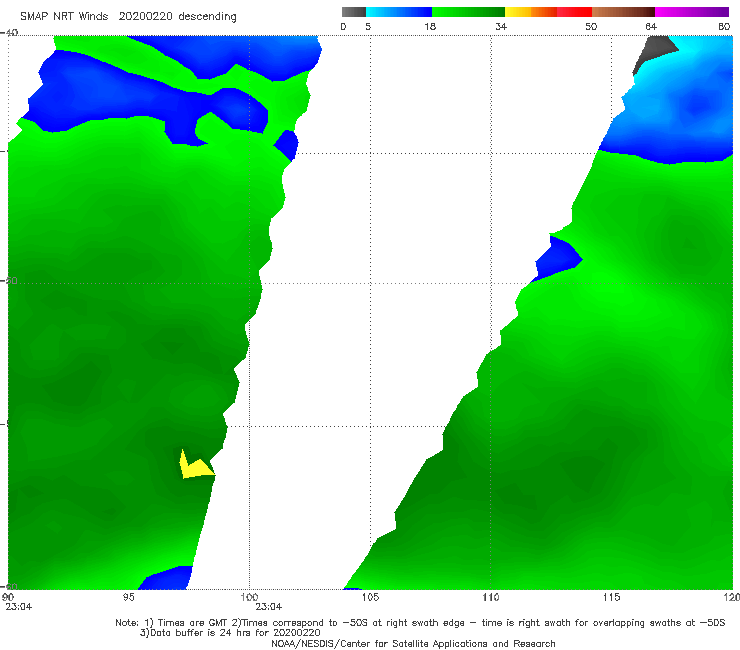Screen dimensions: 740x650
Task: Click the color bar label '64'
Action: [651, 27]
